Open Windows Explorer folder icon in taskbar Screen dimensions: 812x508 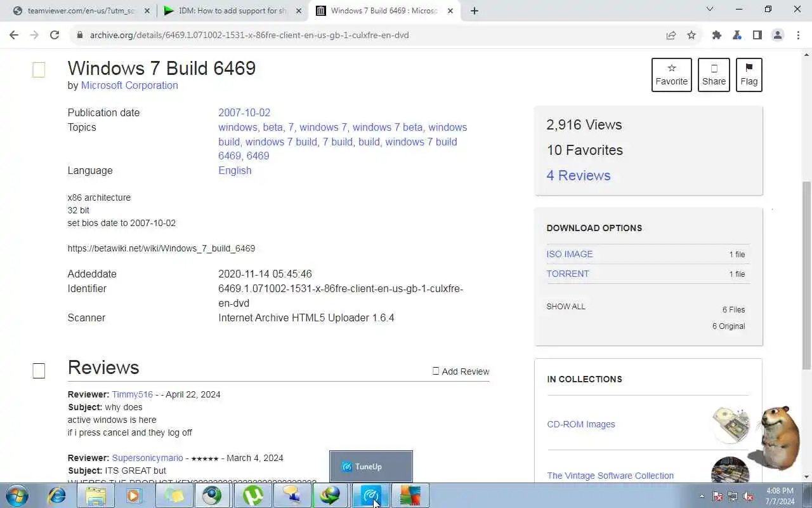96,496
